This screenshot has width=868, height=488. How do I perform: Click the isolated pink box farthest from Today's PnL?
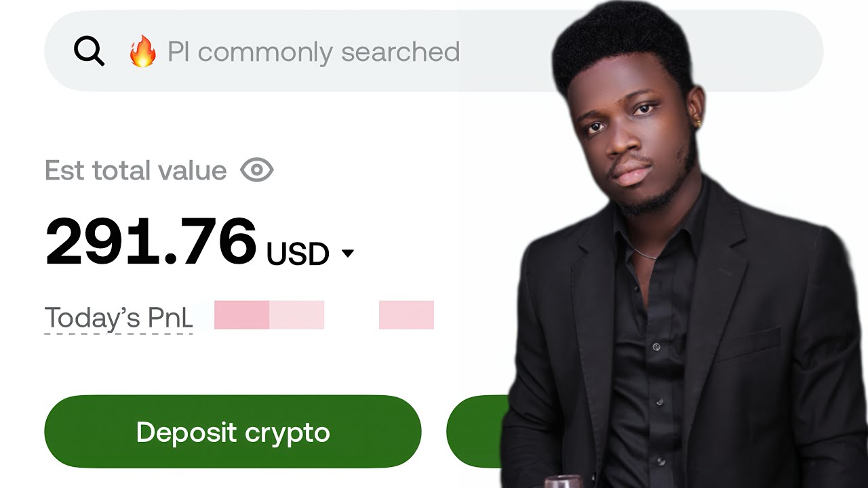point(406,315)
